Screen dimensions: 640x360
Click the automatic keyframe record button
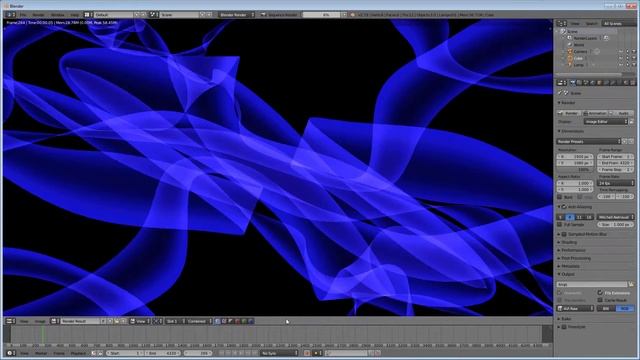[307, 353]
